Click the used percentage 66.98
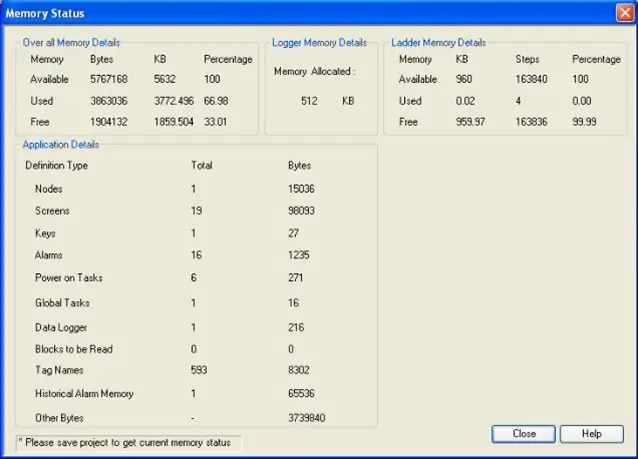This screenshot has width=638, height=459. coord(216,101)
